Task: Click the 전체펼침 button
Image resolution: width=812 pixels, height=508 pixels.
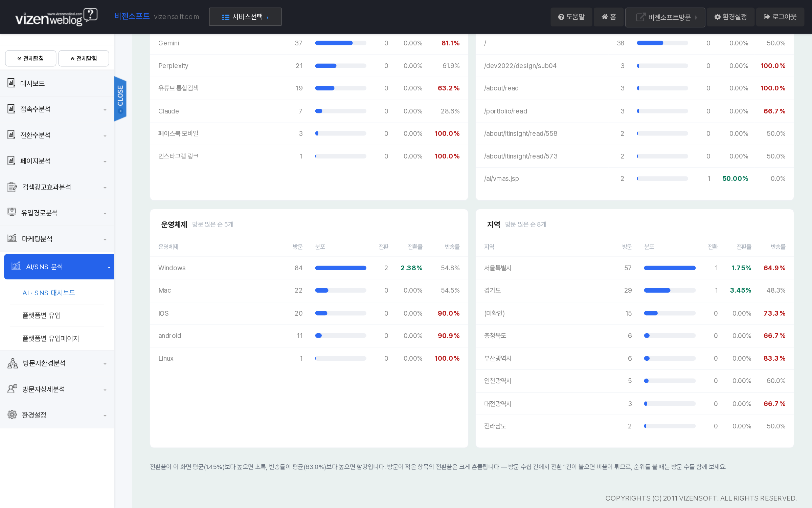Action: [x=30, y=59]
